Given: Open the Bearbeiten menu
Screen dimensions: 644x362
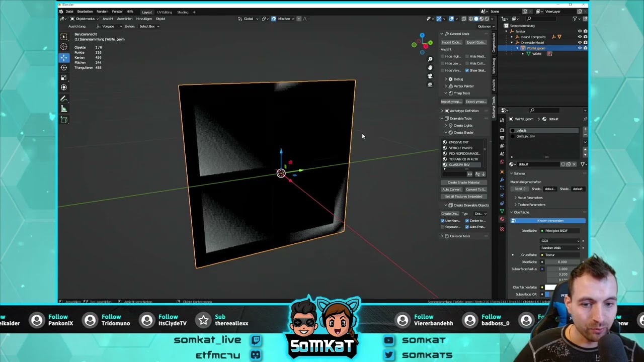Looking at the screenshot, I should click(85, 12).
